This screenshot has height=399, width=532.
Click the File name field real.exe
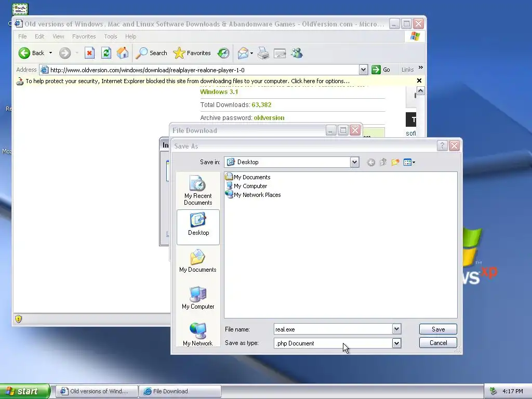(333, 329)
